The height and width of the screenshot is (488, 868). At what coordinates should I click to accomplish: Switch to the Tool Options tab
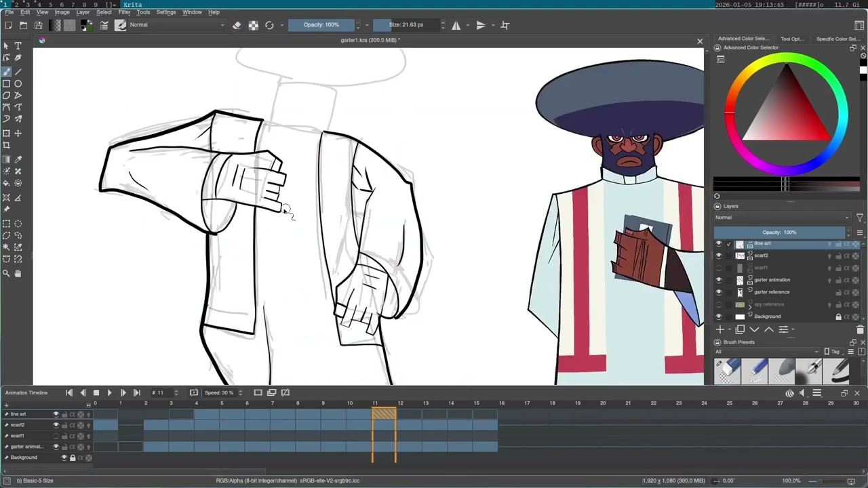pyautogui.click(x=791, y=39)
